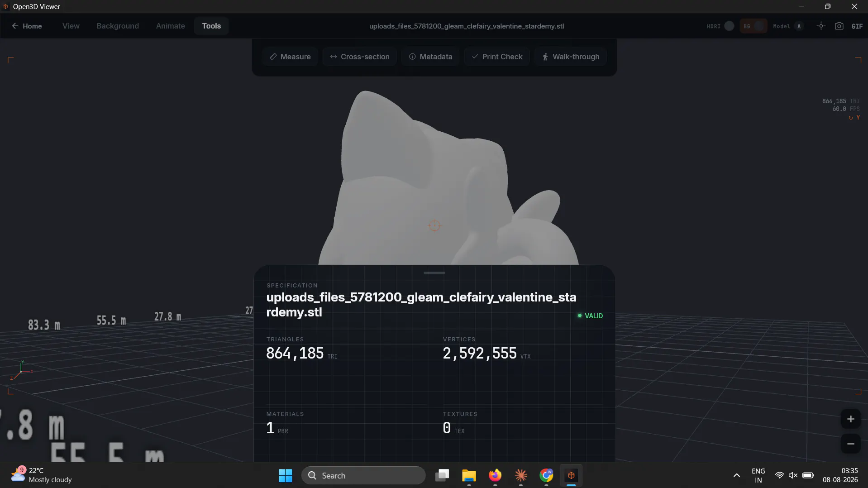
Task: Click the 60.0 FPS readout
Action: tap(845, 109)
